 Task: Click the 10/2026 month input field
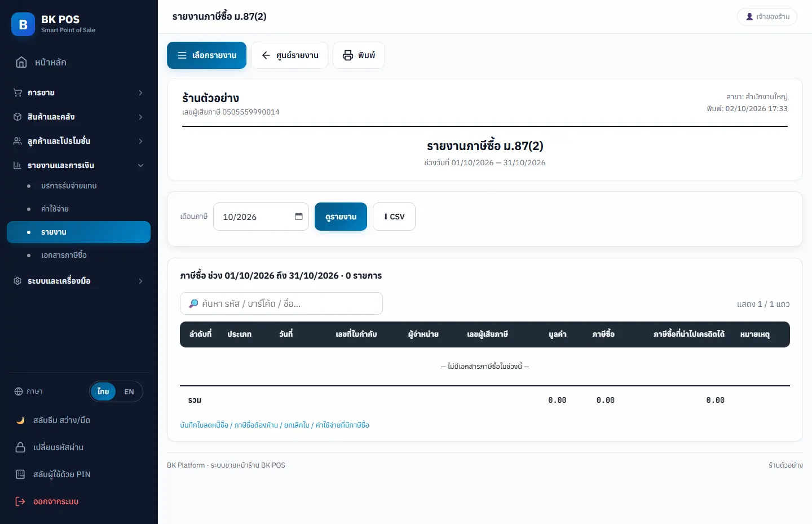[261, 217]
